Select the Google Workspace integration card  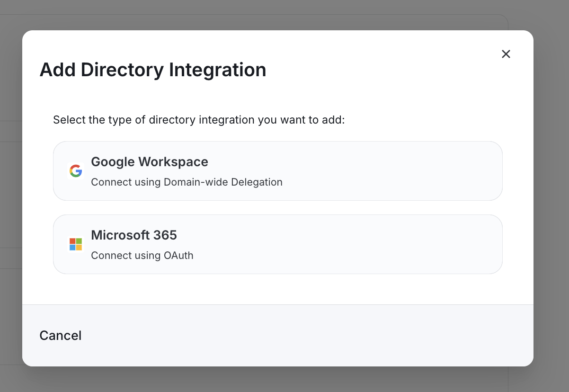click(x=278, y=171)
